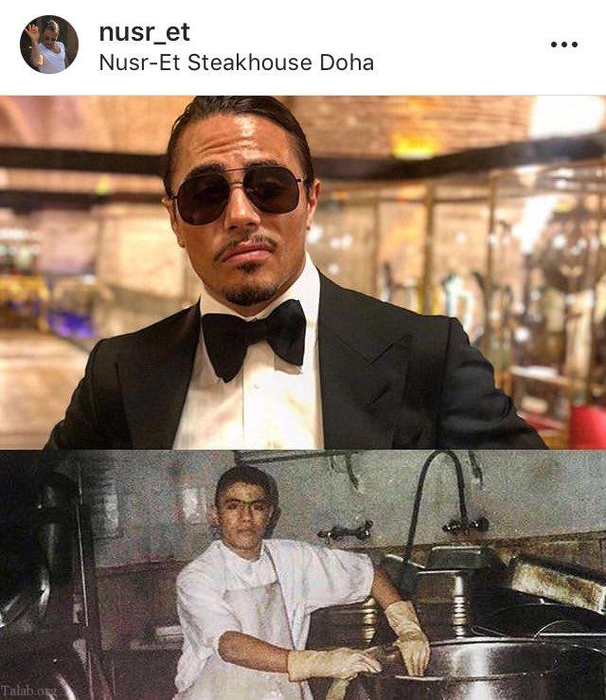Open the Nusr-Et Steakhouse Doha location
Viewport: 606px width, 700px height.
(236, 63)
